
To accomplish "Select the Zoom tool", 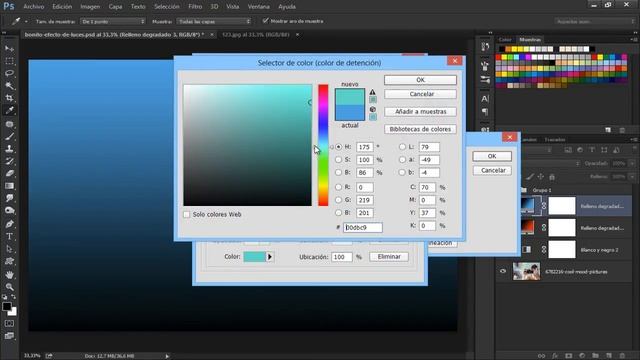I will click(9, 287).
